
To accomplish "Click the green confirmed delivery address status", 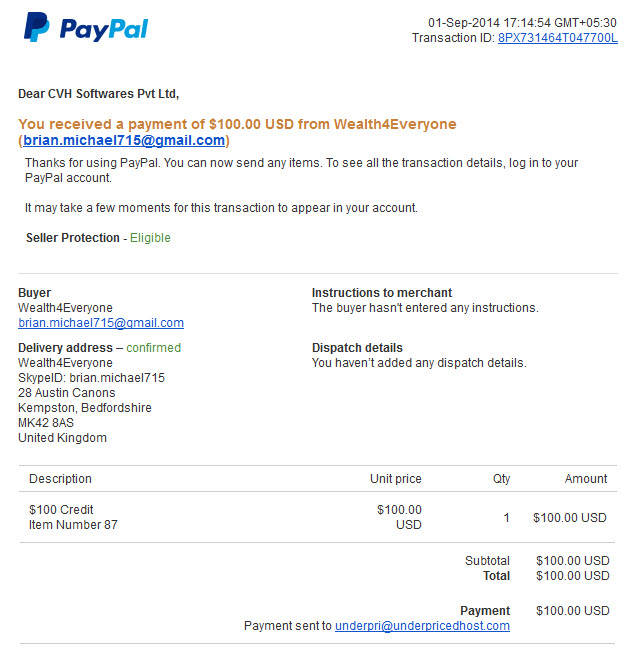I will (153, 348).
